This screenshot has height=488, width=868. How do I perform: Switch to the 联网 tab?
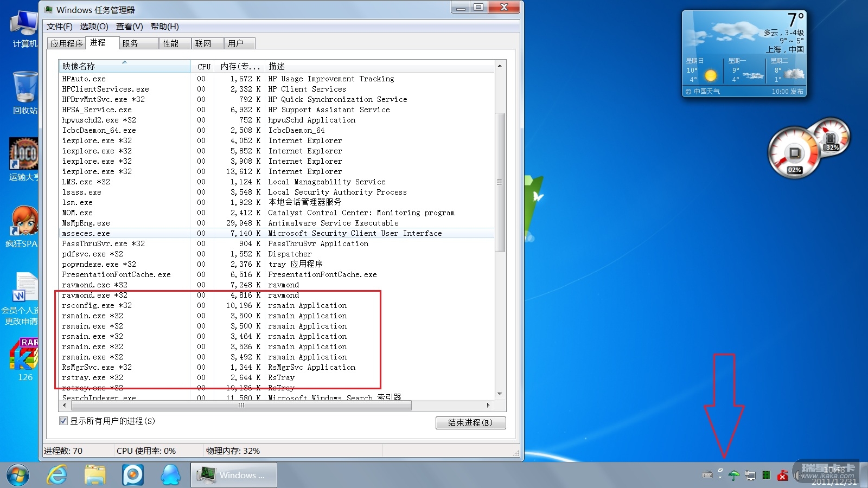point(208,43)
